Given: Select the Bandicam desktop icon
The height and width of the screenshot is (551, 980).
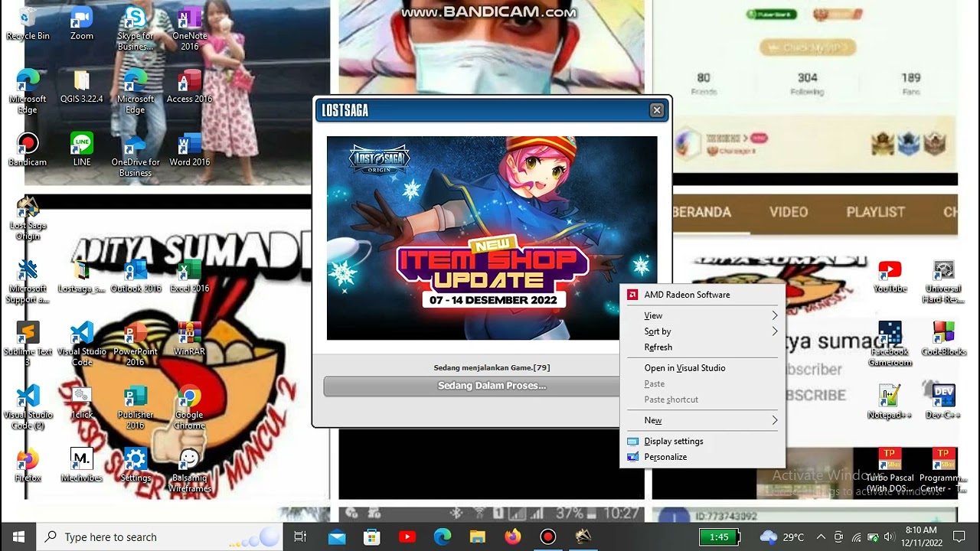Looking at the screenshot, I should click(28, 149).
